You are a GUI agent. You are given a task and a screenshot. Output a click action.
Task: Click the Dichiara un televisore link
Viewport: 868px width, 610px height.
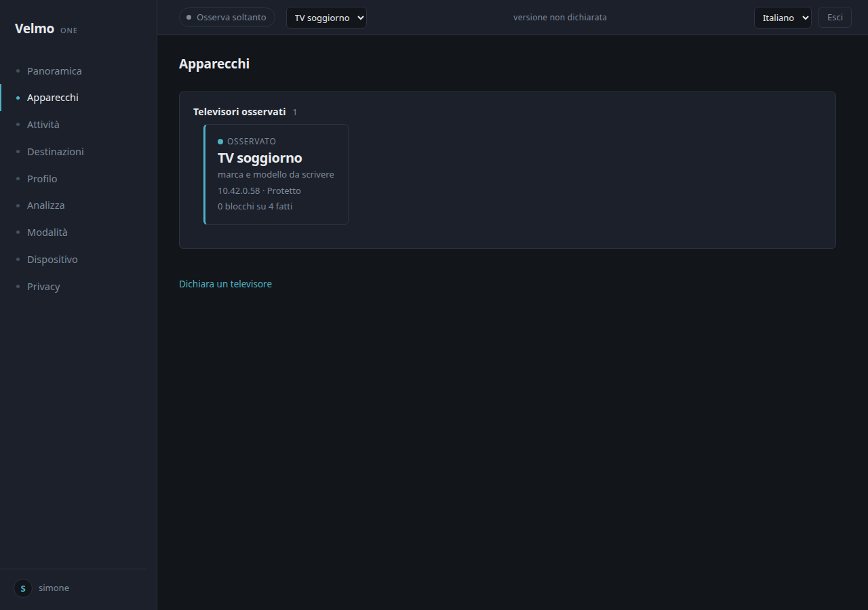click(x=225, y=284)
